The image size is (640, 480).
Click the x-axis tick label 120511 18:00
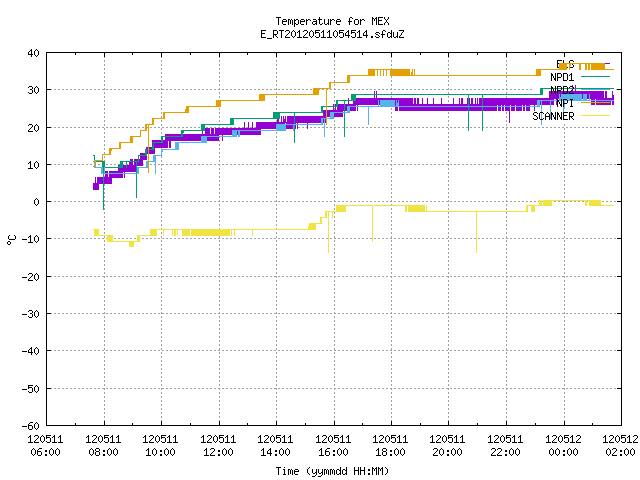tap(391, 446)
